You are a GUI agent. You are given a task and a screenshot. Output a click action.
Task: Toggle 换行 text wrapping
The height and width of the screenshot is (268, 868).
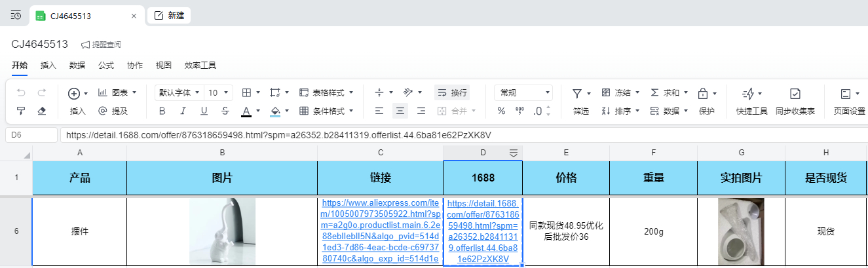point(452,92)
